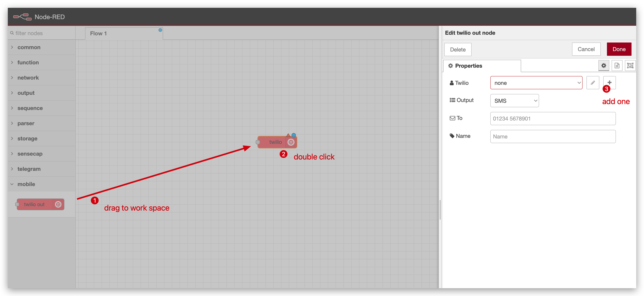This screenshot has width=644, height=296.
Task: Open the Twilio config dropdown showing none
Action: click(x=536, y=83)
